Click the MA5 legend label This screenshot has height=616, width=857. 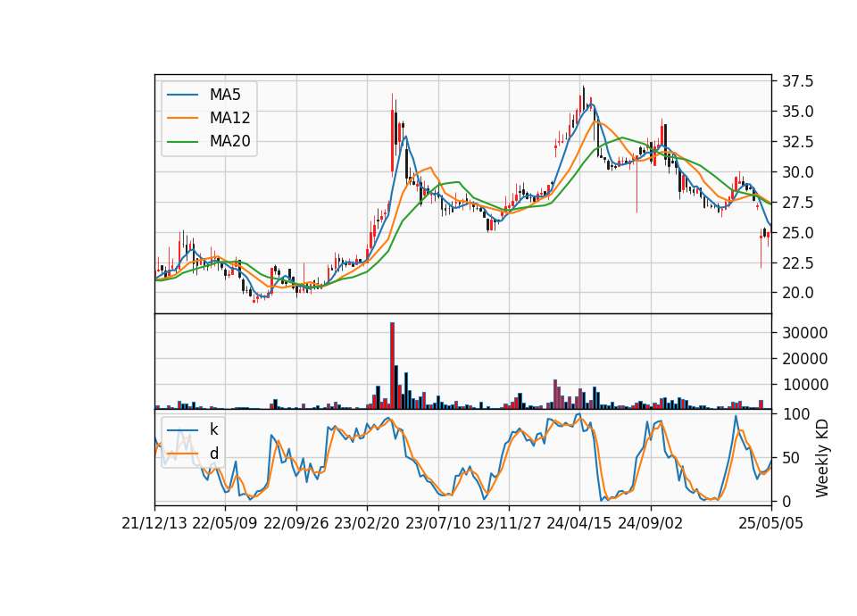[x=225, y=95]
